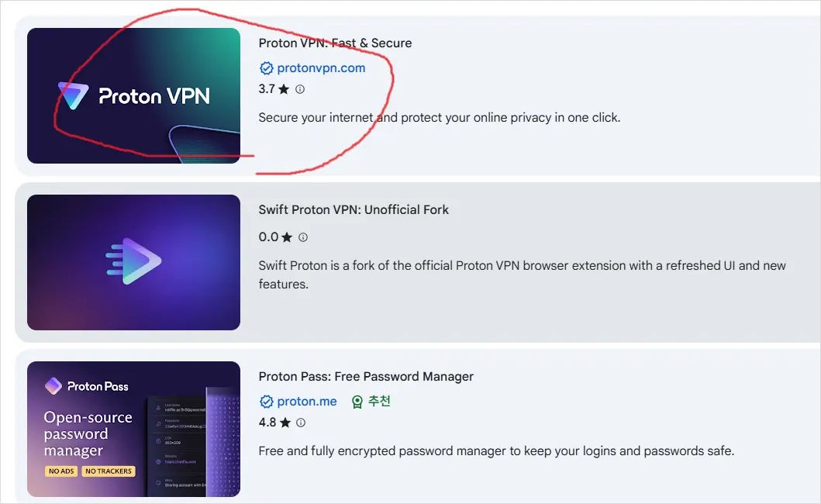
Task: Click the verified publisher badge beside proton.me
Action: tap(267, 402)
